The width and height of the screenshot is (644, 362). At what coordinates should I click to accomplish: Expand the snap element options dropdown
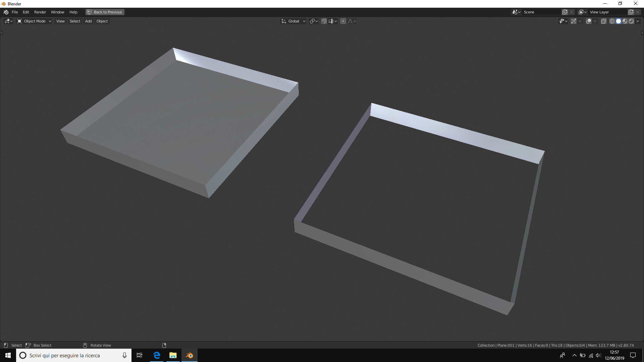pyautogui.click(x=333, y=21)
